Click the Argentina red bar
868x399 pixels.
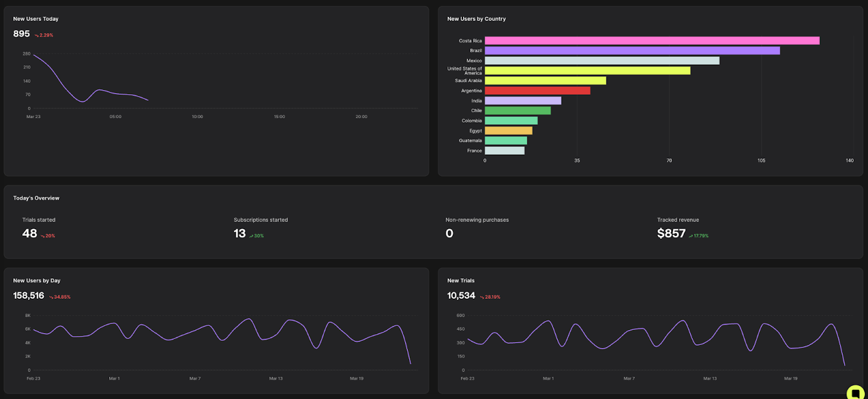click(537, 90)
